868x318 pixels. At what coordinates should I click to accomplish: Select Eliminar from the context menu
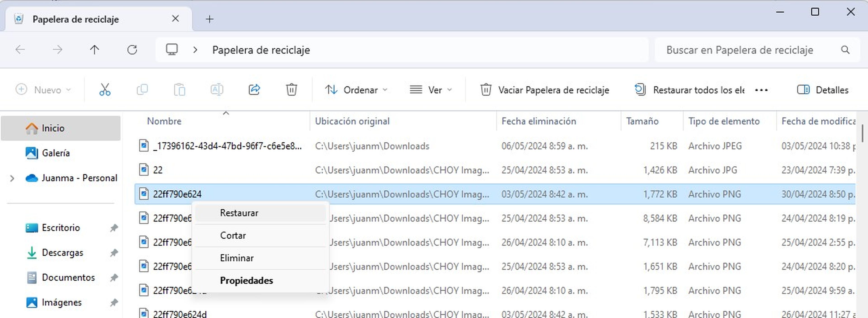click(236, 258)
